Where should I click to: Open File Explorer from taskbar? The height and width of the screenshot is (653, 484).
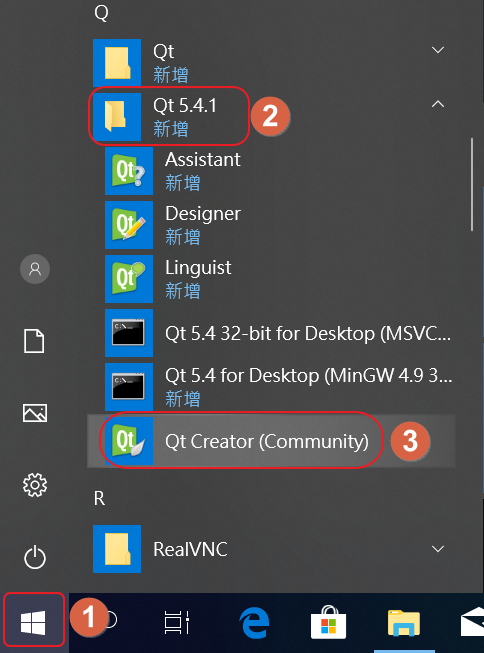[404, 623]
